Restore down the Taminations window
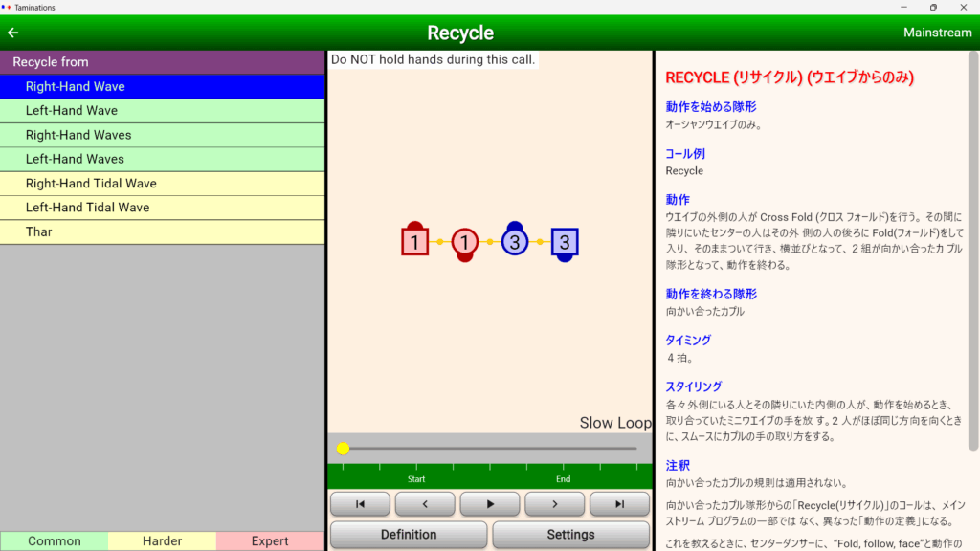Image resolution: width=980 pixels, height=551 pixels. [x=933, y=7]
